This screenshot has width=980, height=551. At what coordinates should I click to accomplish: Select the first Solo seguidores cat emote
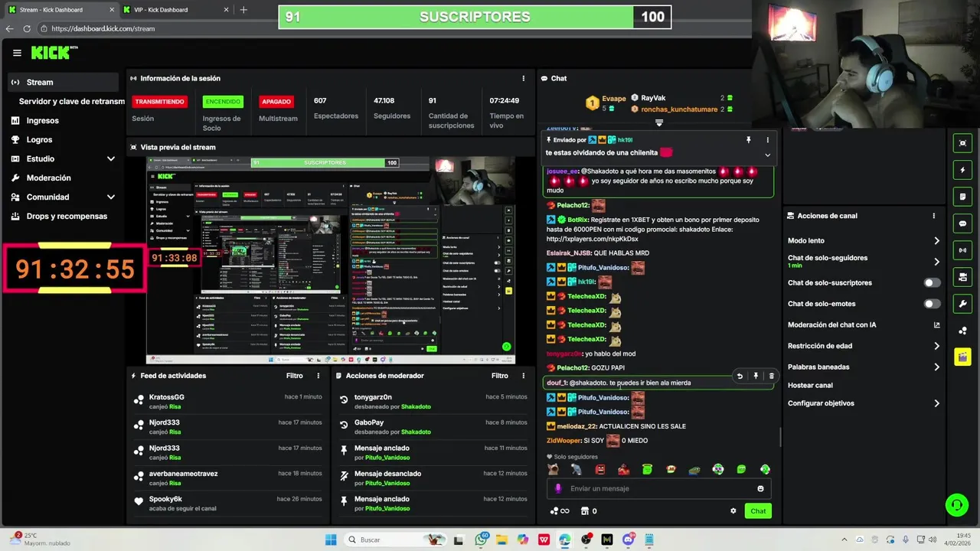553,470
